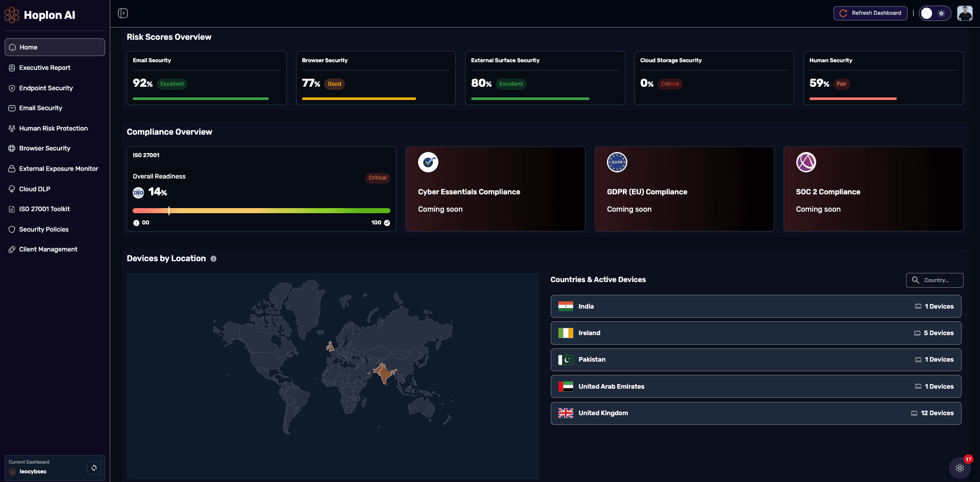Image resolution: width=980 pixels, height=482 pixels.
Task: Click the ISO 27001 readiness progress bar
Action: [261, 211]
